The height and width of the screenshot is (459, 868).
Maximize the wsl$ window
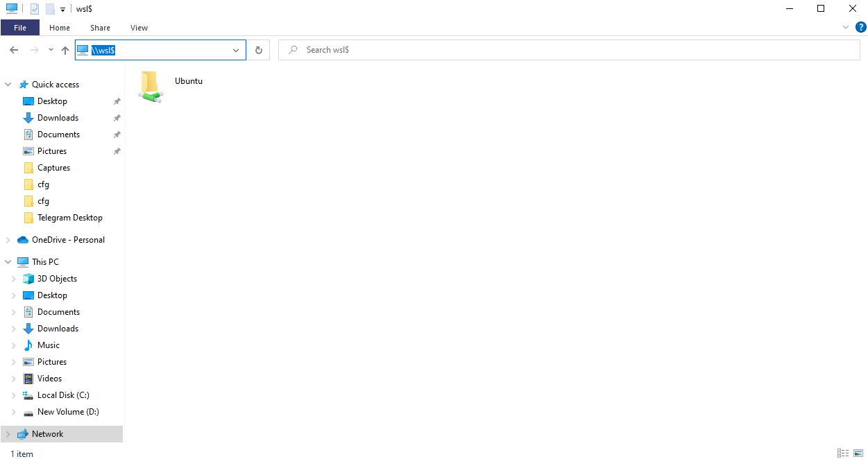(821, 9)
